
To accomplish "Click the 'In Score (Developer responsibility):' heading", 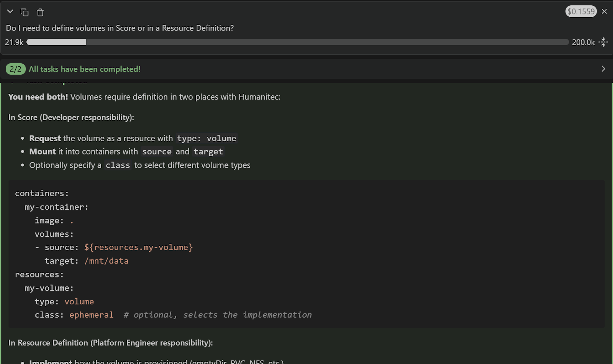I will [71, 117].
